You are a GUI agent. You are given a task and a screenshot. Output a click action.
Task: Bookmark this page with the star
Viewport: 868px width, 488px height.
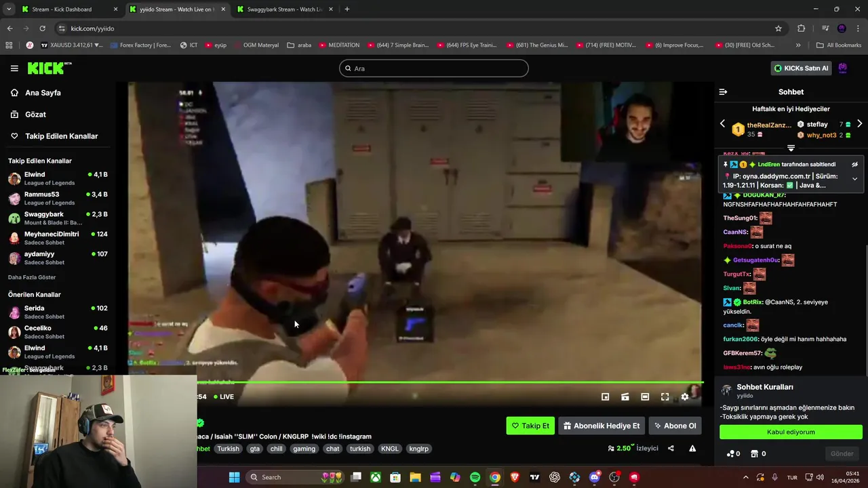tap(778, 28)
